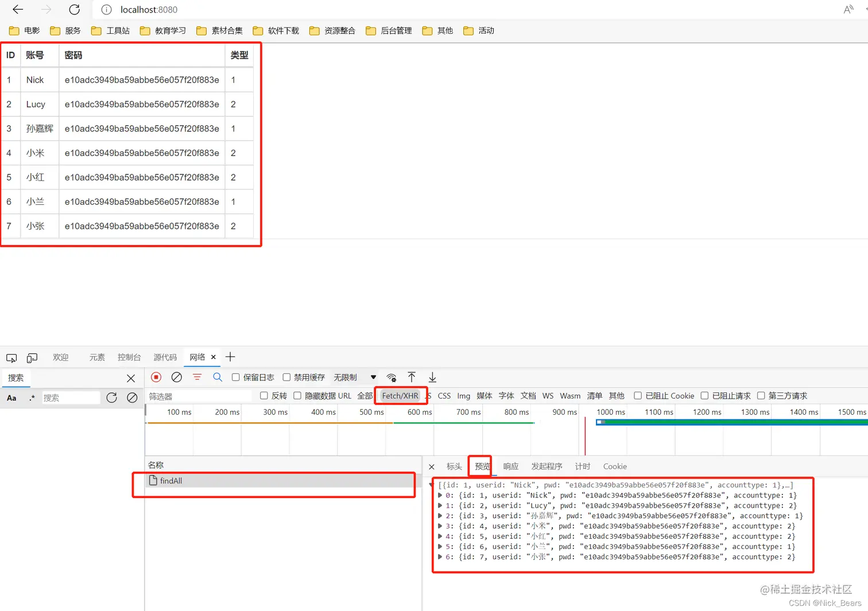The height and width of the screenshot is (611, 868).
Task: Go back with browser back arrow
Action: (18, 10)
